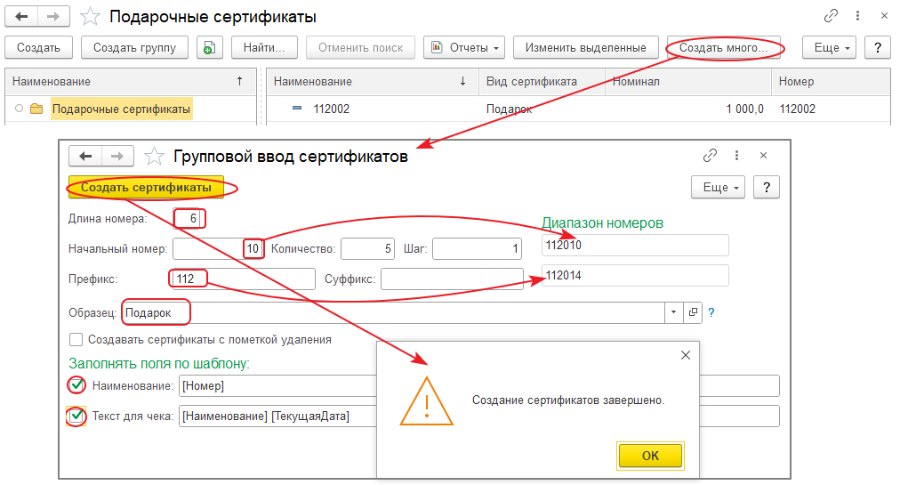Click the Начальный номер field
The width and height of the screenshot is (900, 485).
(x=218, y=249)
